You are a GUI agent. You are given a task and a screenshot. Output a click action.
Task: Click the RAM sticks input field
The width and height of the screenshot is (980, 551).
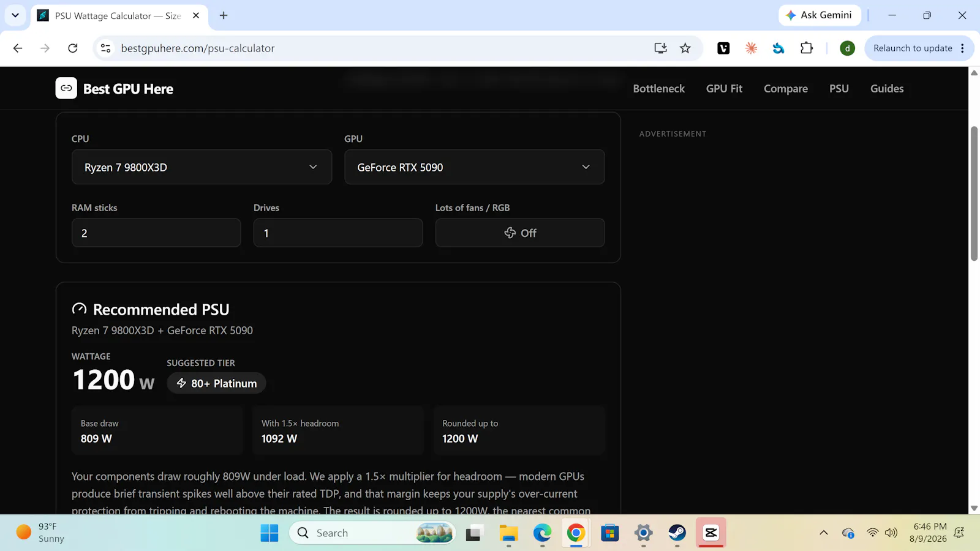(156, 233)
